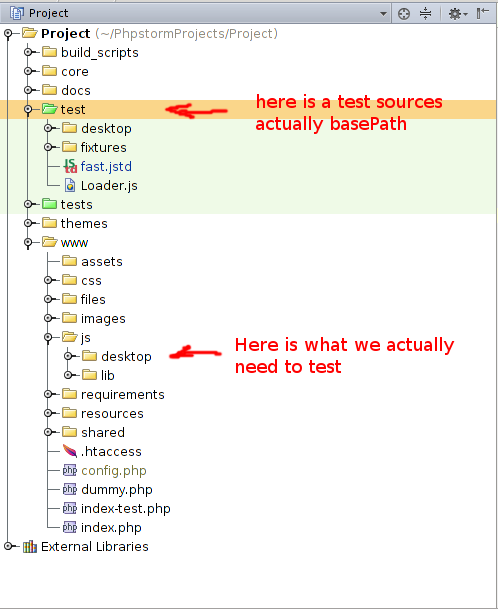Click the www folder icon
The width and height of the screenshot is (498, 609).
[49, 242]
